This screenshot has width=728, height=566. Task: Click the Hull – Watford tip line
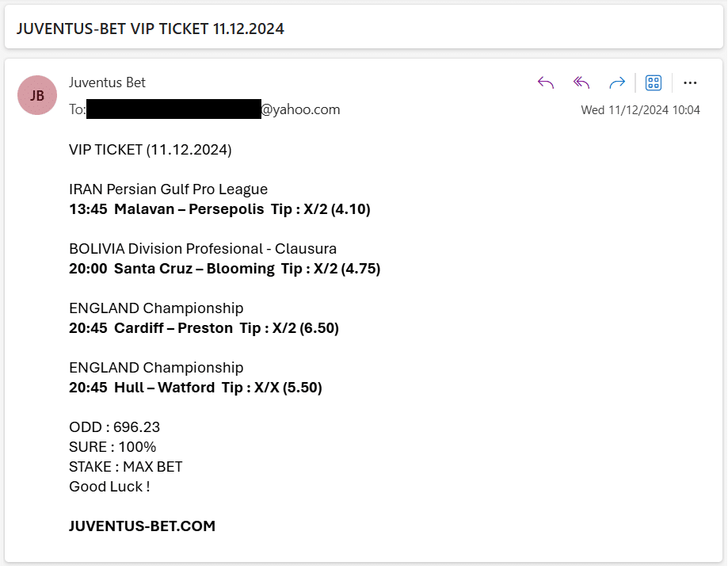(196, 388)
